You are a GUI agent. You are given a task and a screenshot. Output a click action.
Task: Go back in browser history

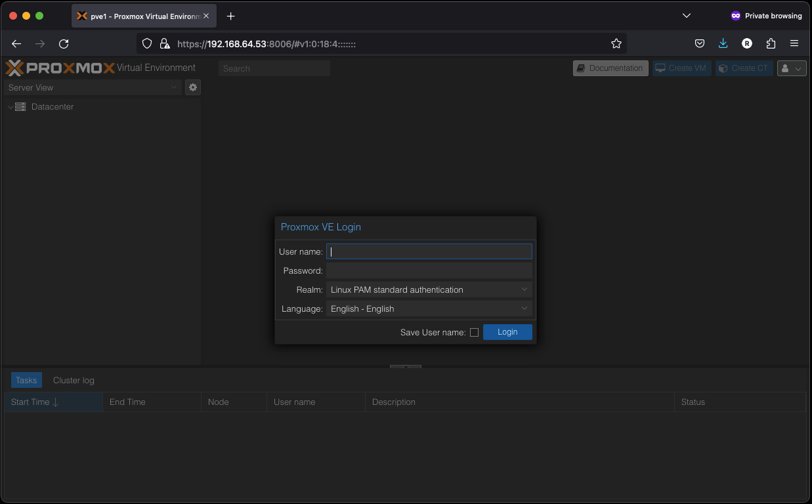tap(16, 43)
